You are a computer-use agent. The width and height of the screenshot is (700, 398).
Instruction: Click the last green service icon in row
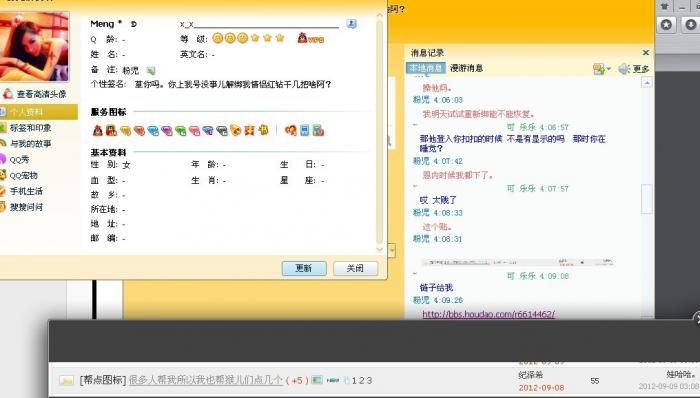coord(318,130)
